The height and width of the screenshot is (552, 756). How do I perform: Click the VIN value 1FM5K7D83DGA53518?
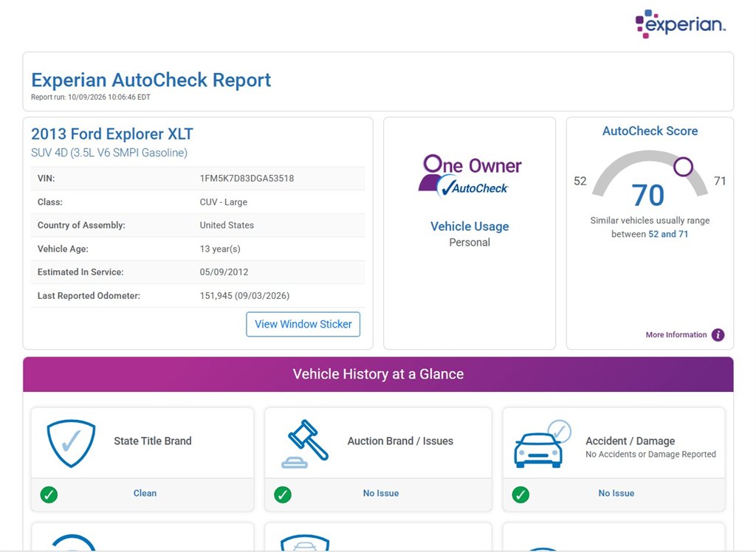click(247, 179)
